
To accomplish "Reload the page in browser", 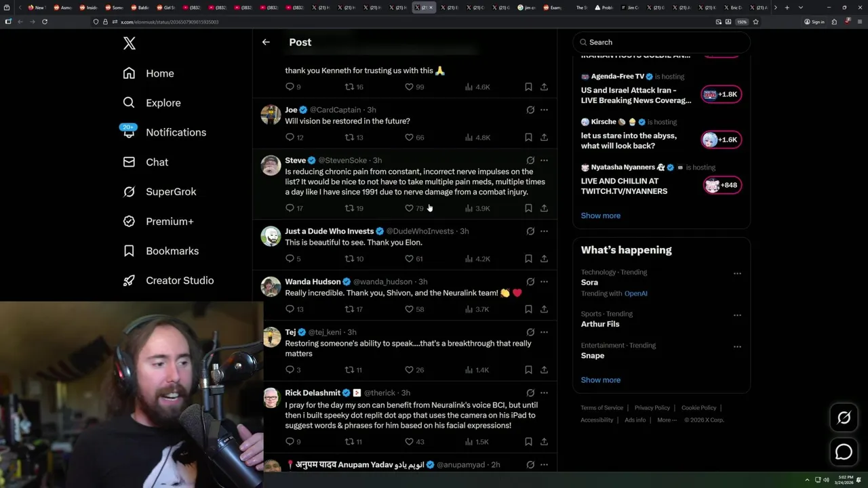I will pos(45,22).
